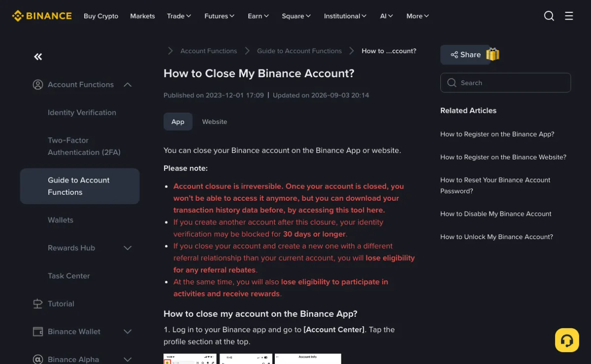591x364 pixels.
Task: Open the More dropdown menu
Action: [x=418, y=16]
